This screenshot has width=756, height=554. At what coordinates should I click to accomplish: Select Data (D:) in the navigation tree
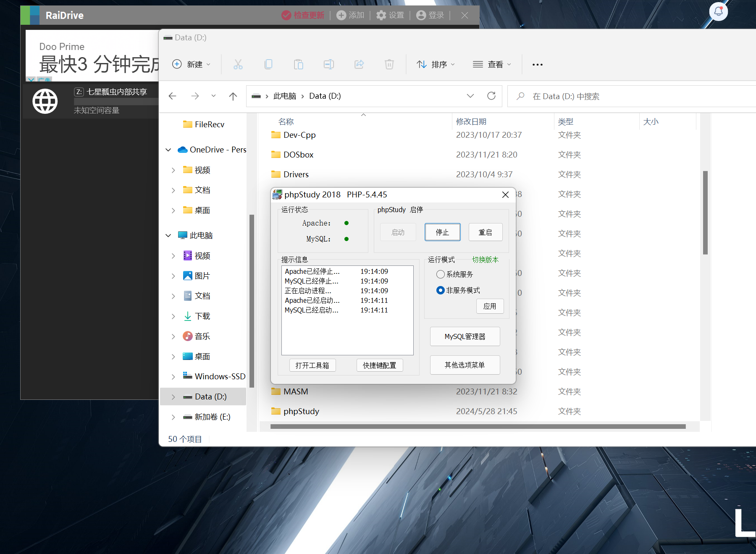pyautogui.click(x=203, y=396)
